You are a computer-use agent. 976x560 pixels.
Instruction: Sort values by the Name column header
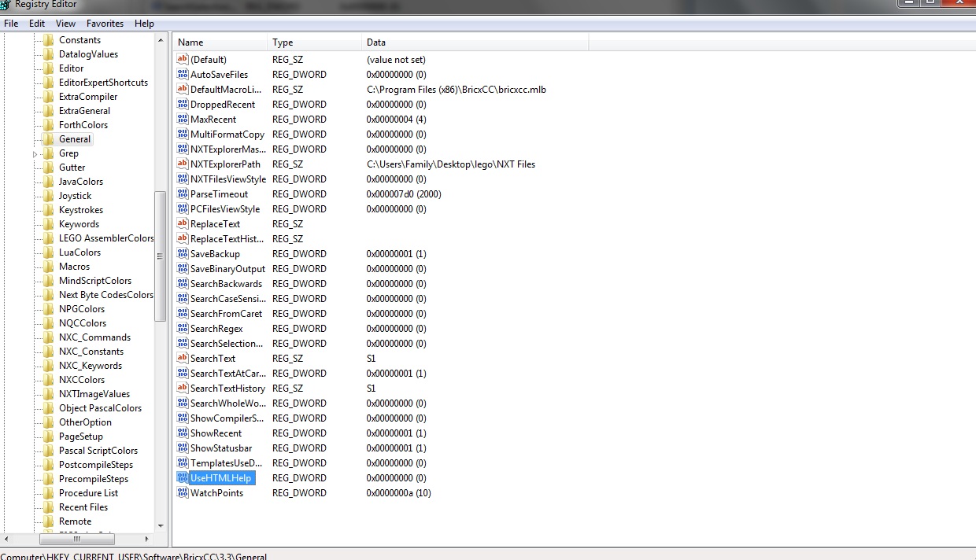(x=220, y=42)
